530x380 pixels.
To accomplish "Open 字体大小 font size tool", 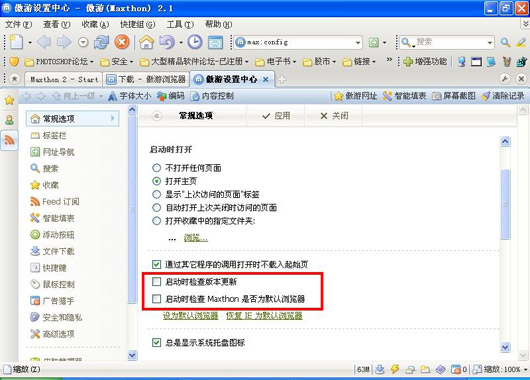I will coord(129,96).
